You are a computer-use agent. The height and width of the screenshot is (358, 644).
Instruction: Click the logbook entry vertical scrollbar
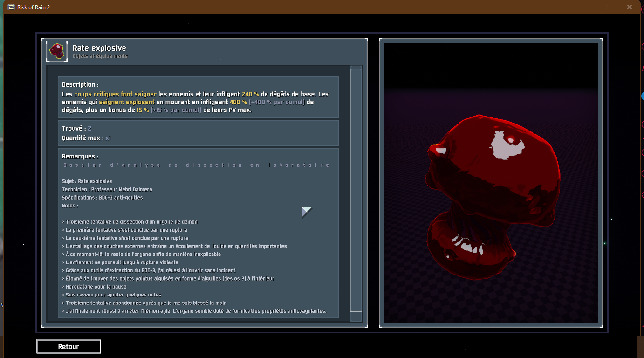pyautogui.click(x=356, y=190)
